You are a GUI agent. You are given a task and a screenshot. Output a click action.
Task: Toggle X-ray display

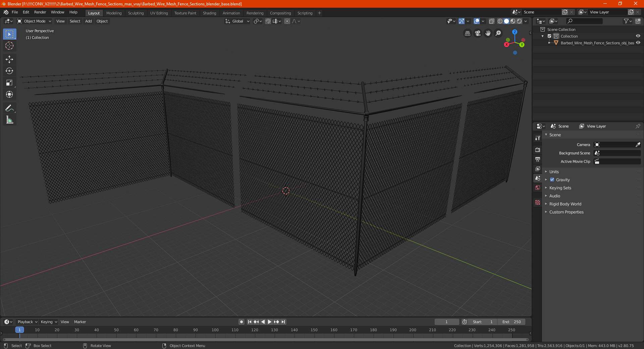tap(492, 21)
